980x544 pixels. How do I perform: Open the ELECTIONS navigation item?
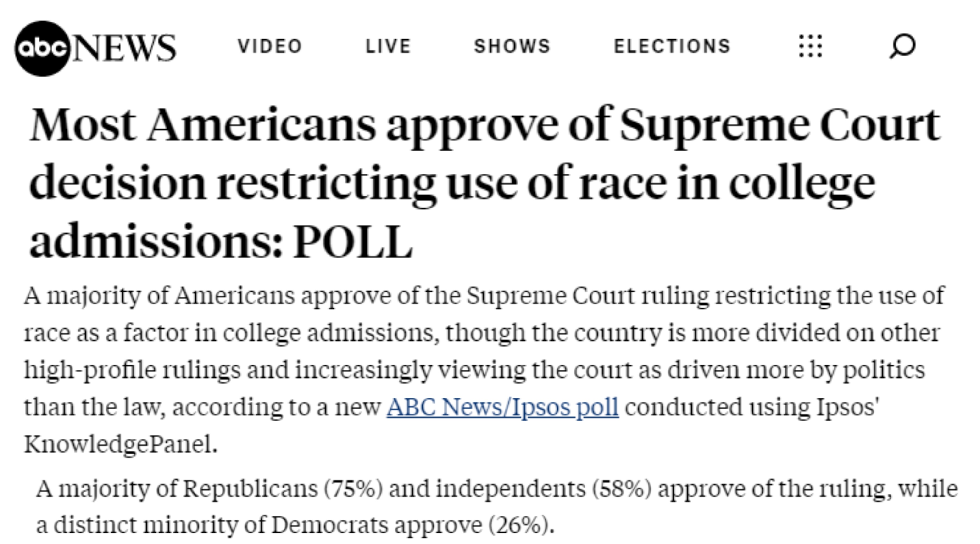[672, 46]
